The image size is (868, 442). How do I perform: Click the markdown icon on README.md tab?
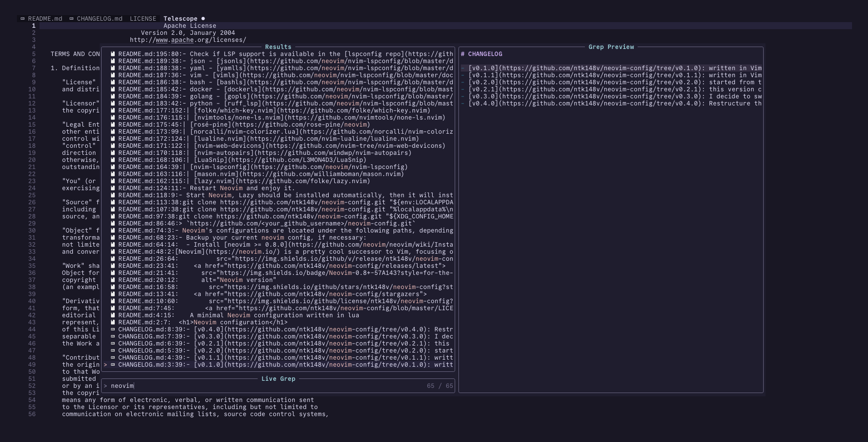tap(23, 19)
